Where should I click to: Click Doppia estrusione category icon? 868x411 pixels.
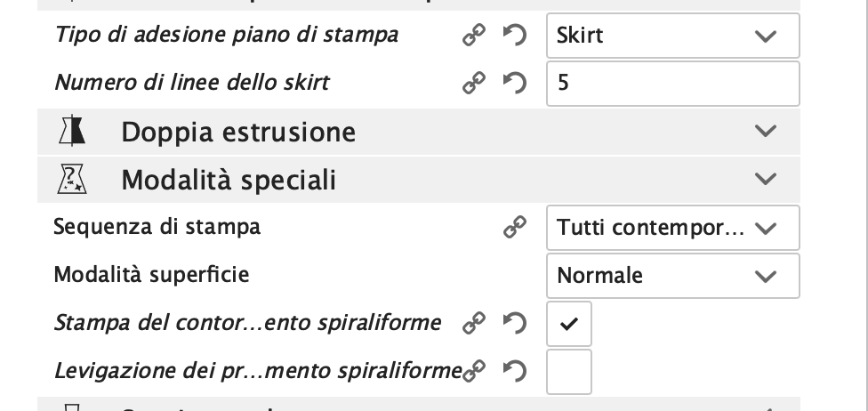pos(70,133)
